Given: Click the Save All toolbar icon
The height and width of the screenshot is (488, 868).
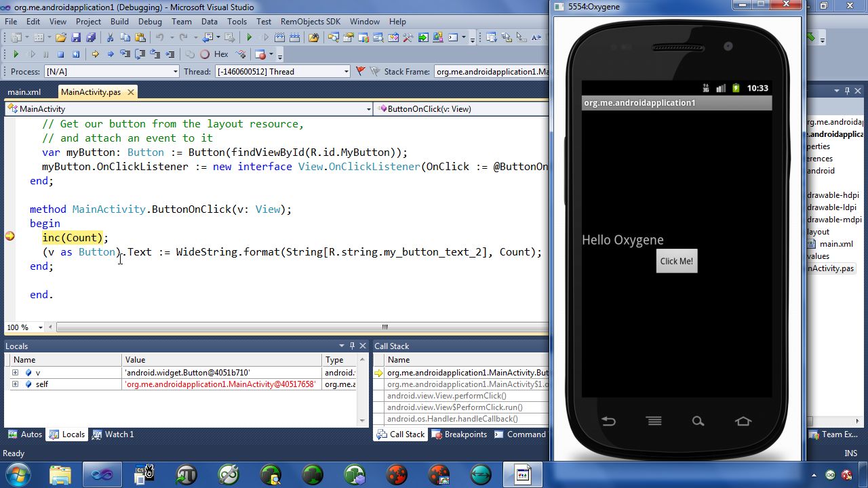Looking at the screenshot, I should pos(91,37).
